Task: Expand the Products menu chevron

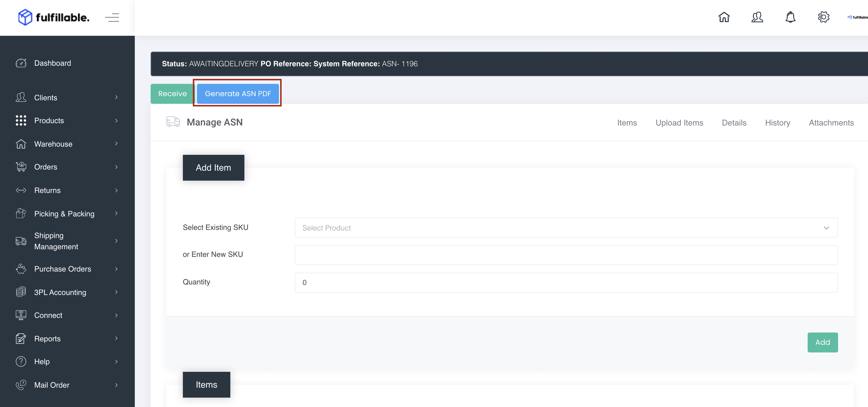Action: click(x=116, y=121)
